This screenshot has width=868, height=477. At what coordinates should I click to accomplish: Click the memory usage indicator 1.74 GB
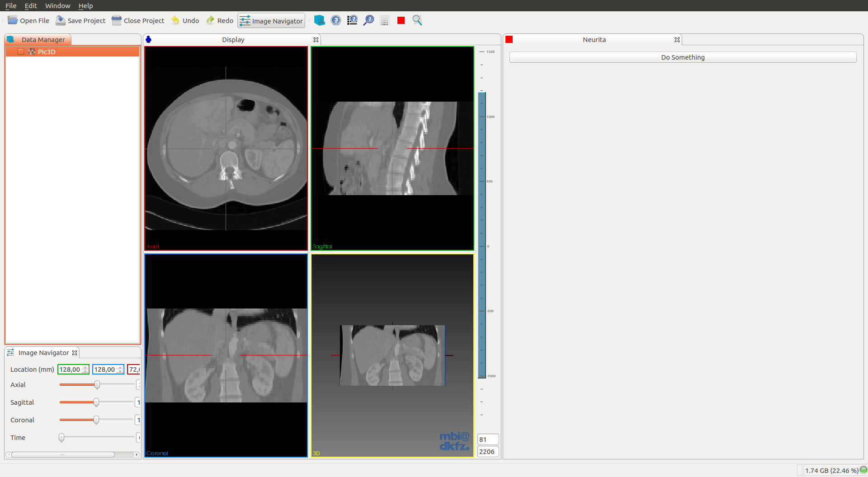(831, 471)
